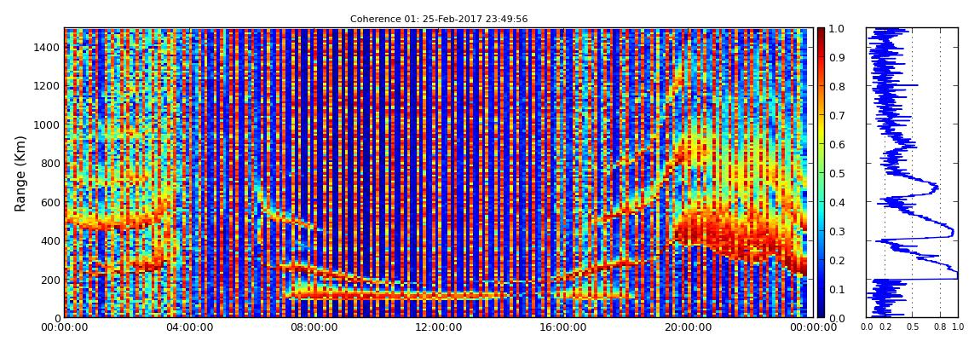Select the 0.4 colorbar label
The image size is (980, 347).
coord(838,203)
